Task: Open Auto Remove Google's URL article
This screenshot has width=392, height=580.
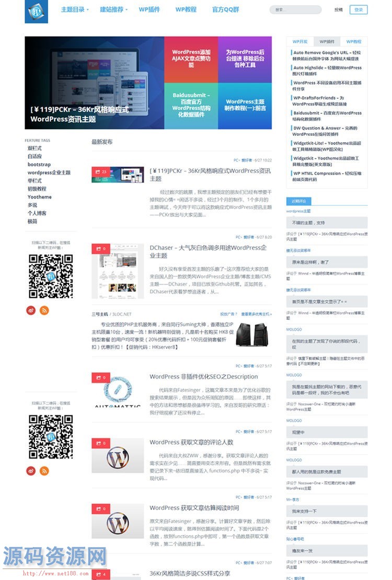Action: pyautogui.click(x=327, y=55)
